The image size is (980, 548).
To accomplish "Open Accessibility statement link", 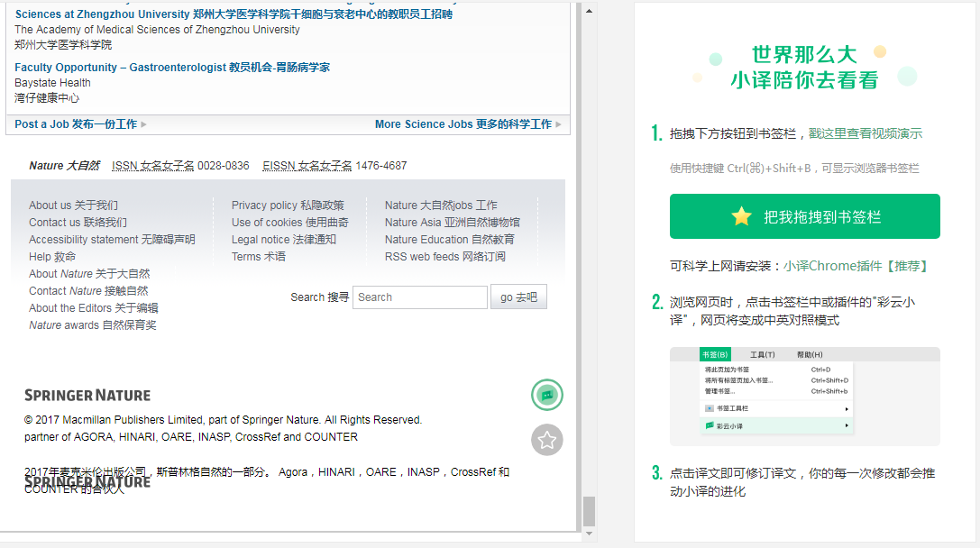I will pyautogui.click(x=112, y=240).
